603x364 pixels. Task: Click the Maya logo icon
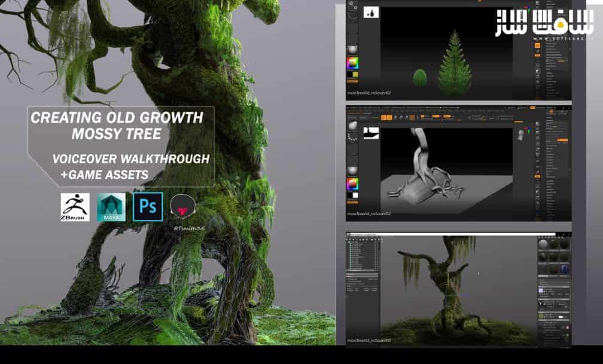click(111, 207)
